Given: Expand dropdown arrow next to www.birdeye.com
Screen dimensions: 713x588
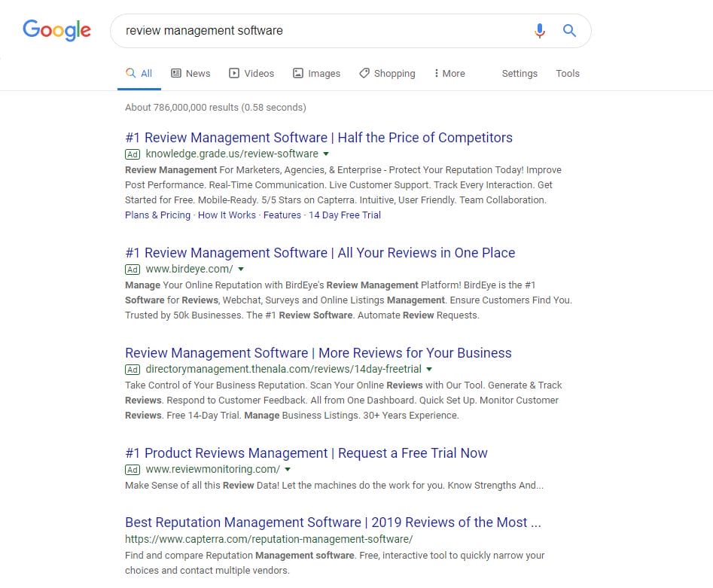Looking at the screenshot, I should (241, 270).
